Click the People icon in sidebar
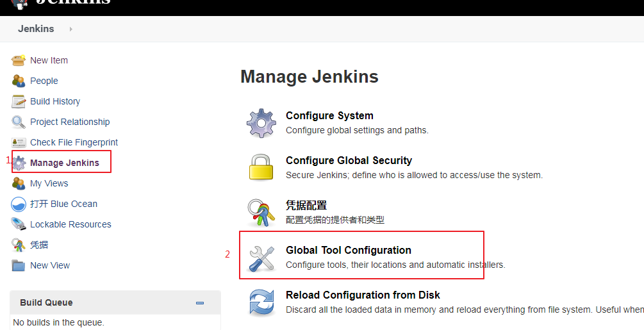 (x=19, y=81)
